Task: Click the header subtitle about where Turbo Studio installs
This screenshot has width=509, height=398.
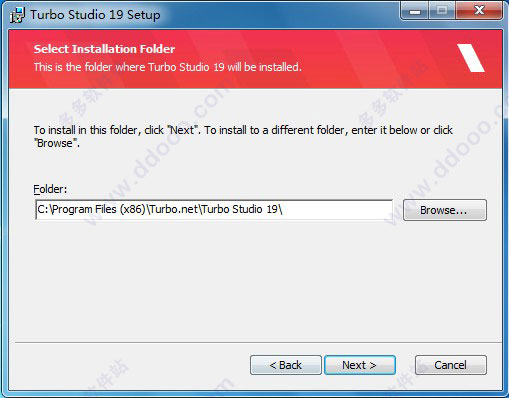Action: tap(168, 67)
